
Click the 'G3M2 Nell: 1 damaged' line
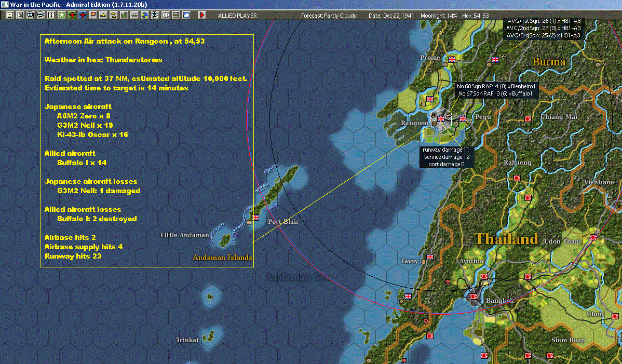(x=99, y=191)
